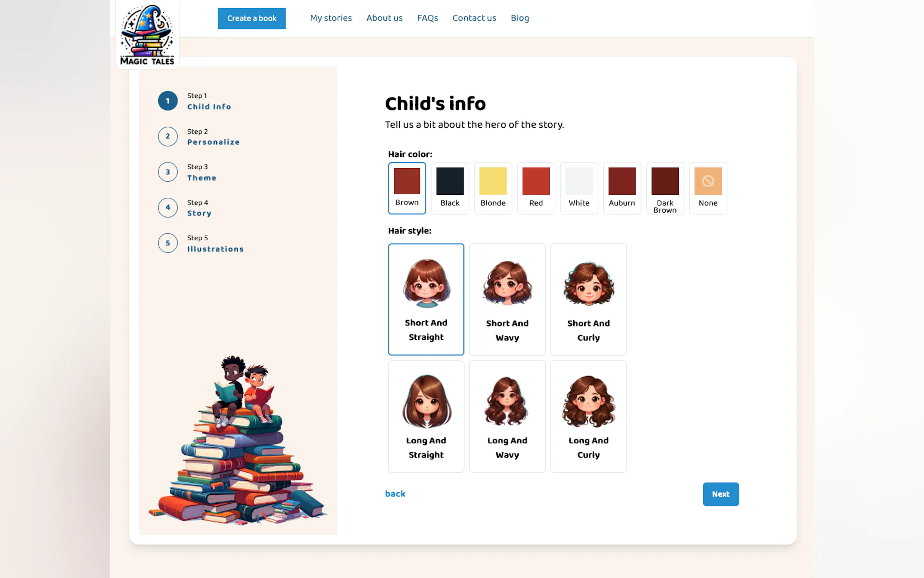
Task: Select None hair color option
Action: click(708, 188)
